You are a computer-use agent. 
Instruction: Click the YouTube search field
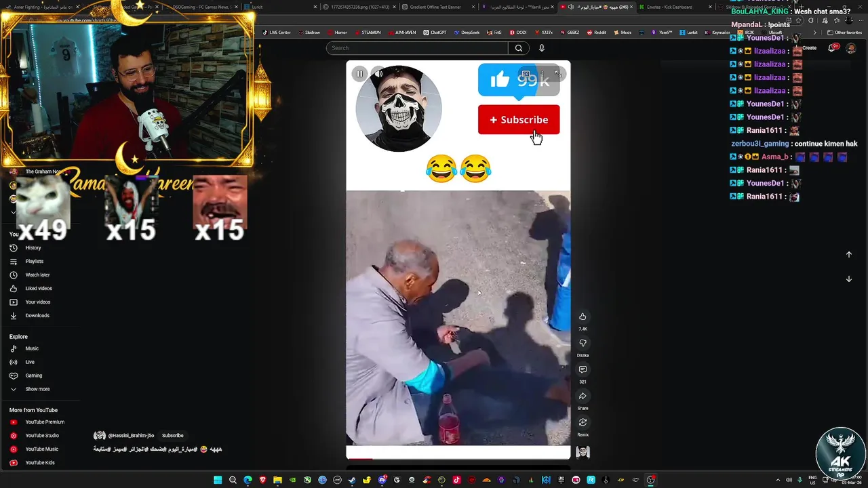coord(416,48)
